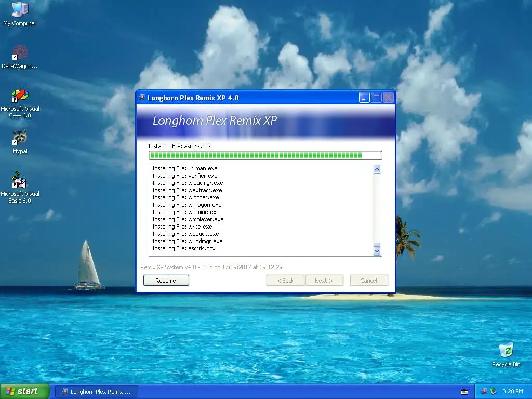
Task: Select the log line for wuauclt.exe
Action: pos(185,234)
